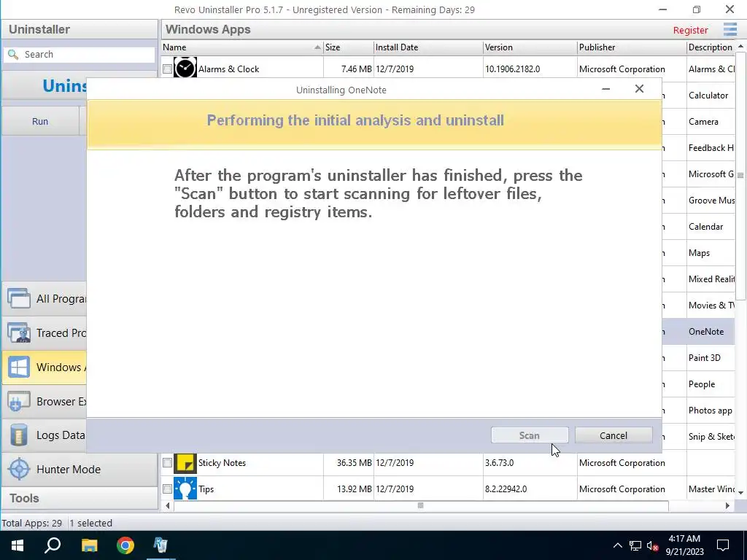
Task: Sort by the Description column header
Action: [711, 47]
